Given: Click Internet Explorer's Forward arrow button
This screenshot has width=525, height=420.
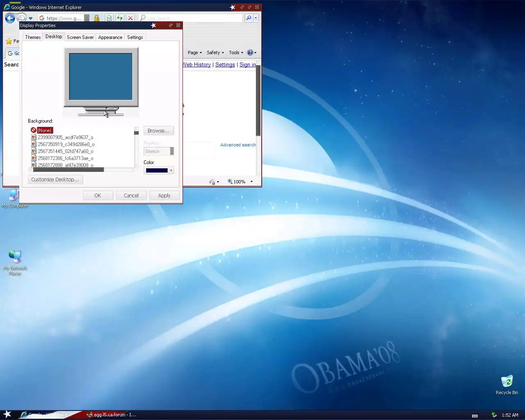Looking at the screenshot, I should tap(21, 18).
